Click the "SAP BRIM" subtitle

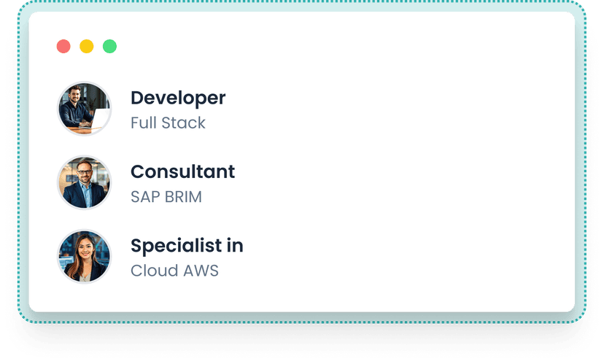(166, 197)
